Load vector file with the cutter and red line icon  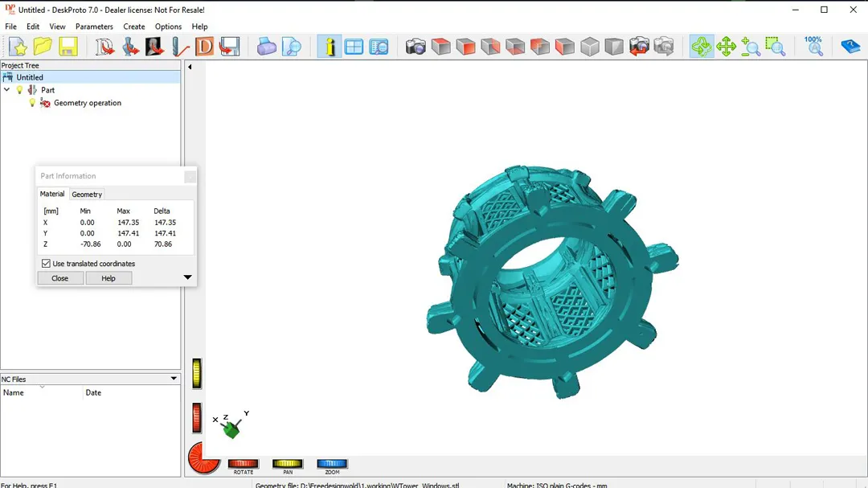coord(179,47)
